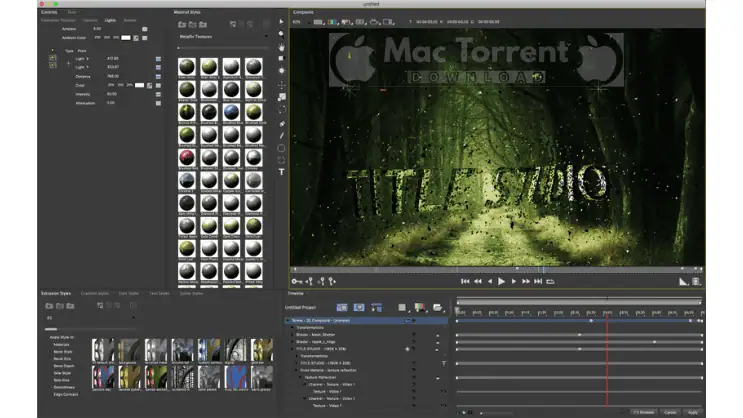Expand the Shader ripple track
743x418 pixels.
[x=292, y=342]
